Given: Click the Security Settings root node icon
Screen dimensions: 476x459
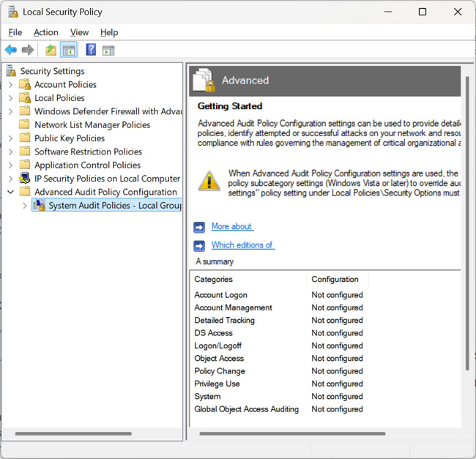Looking at the screenshot, I should [x=11, y=71].
